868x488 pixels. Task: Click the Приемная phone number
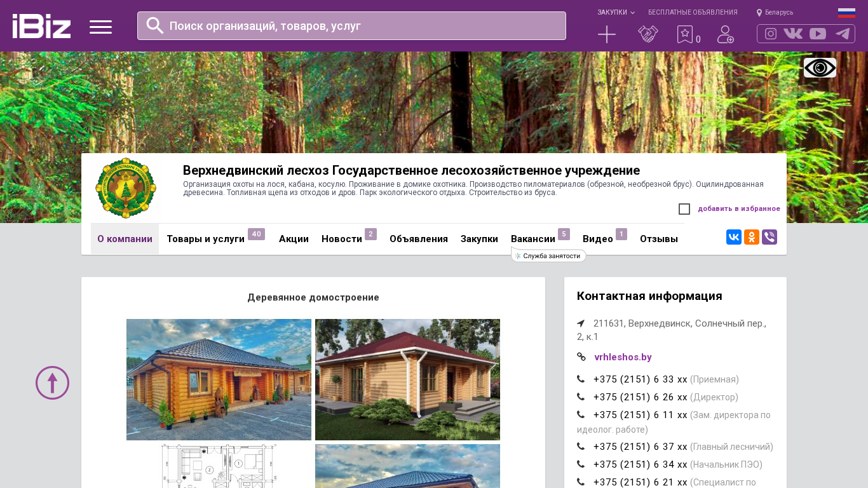(x=641, y=379)
